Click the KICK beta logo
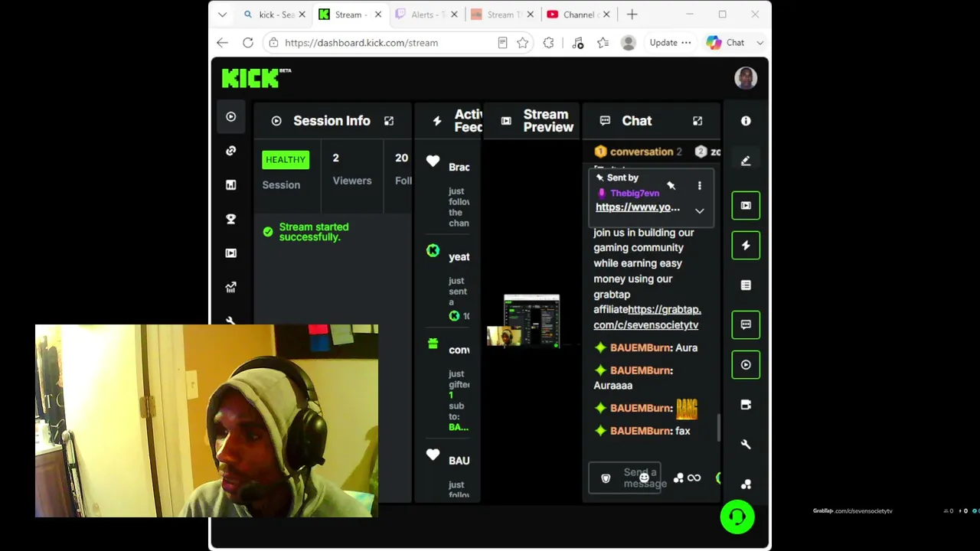980x551 pixels. click(x=256, y=77)
